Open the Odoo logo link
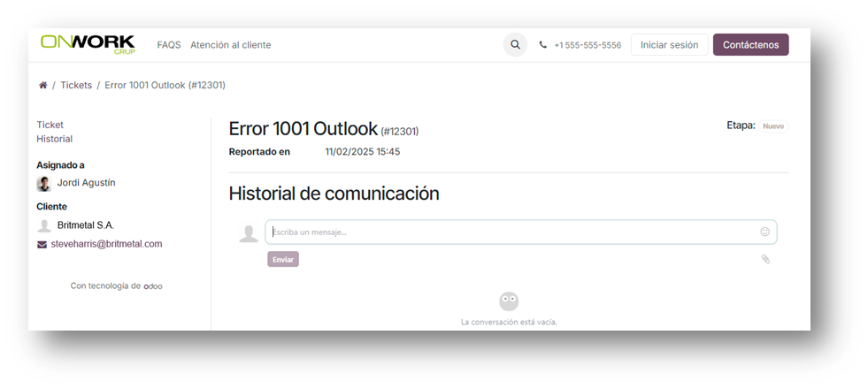Screen dimensions: 868x388 click(x=153, y=286)
